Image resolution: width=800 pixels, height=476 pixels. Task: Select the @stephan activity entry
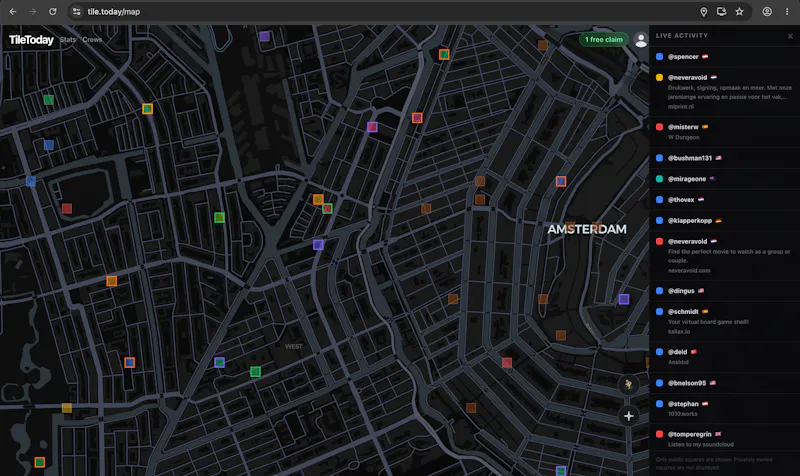724,408
